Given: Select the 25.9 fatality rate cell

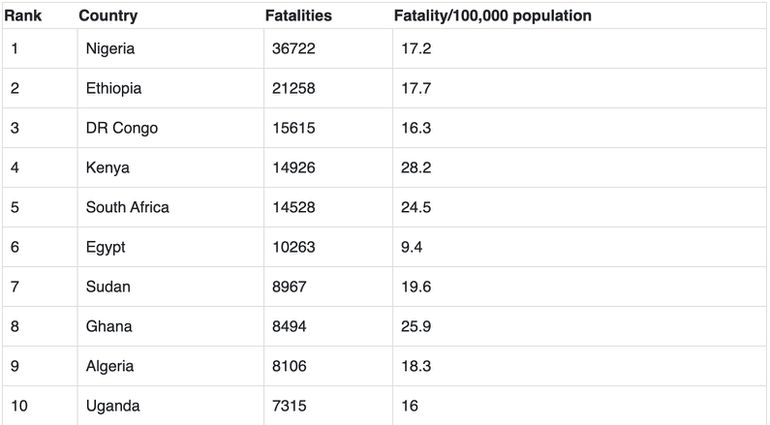Looking at the screenshot, I should click(415, 326).
